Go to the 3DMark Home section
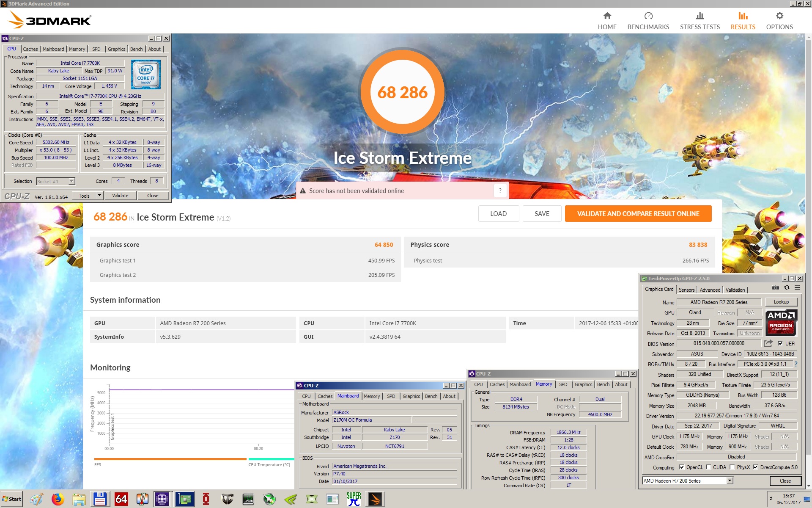Image resolution: width=812 pixels, height=508 pixels. pos(607,21)
